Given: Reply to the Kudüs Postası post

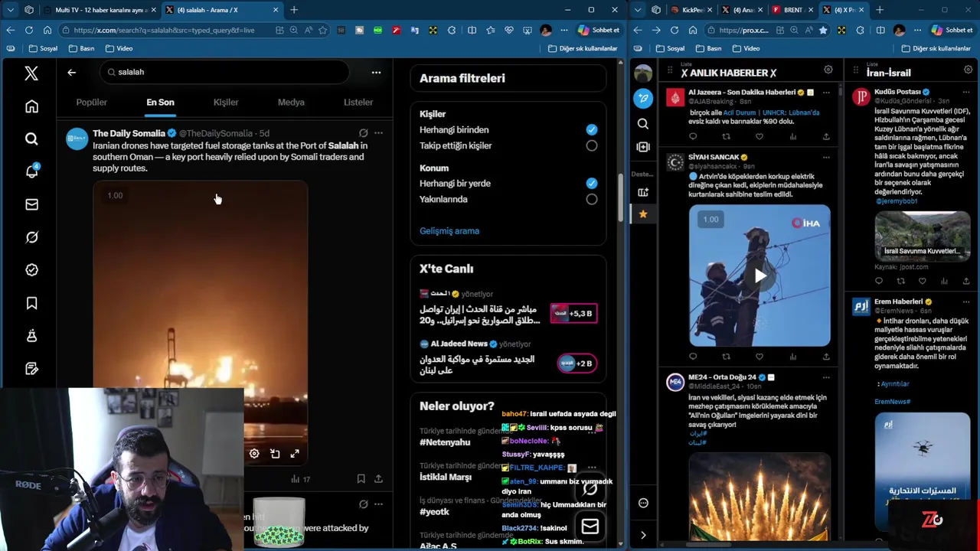Looking at the screenshot, I should pos(879,282).
